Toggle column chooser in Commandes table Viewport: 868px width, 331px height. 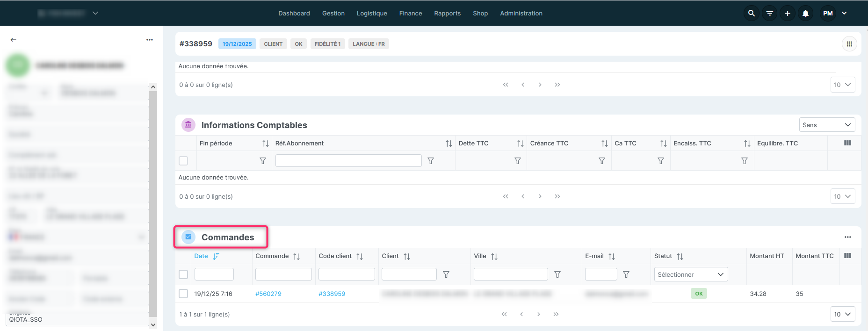pyautogui.click(x=847, y=256)
